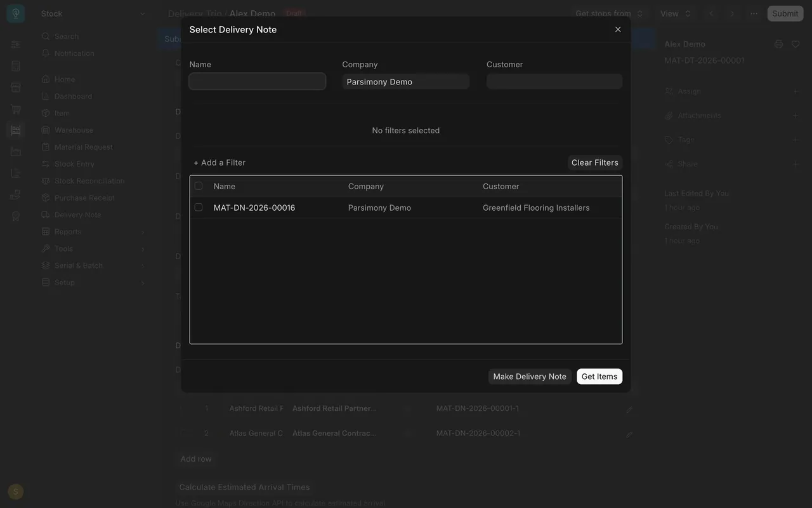
Task: Click the MAT-DN-2026-00016 name cell
Action: coord(254,208)
